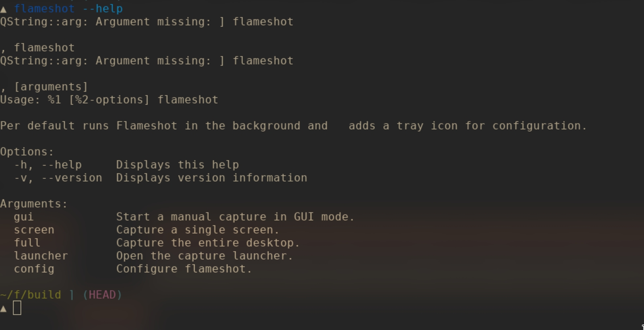Viewport: 644px width, 330px height.
Task: Click the config argument name
Action: pyautogui.click(x=34, y=269)
